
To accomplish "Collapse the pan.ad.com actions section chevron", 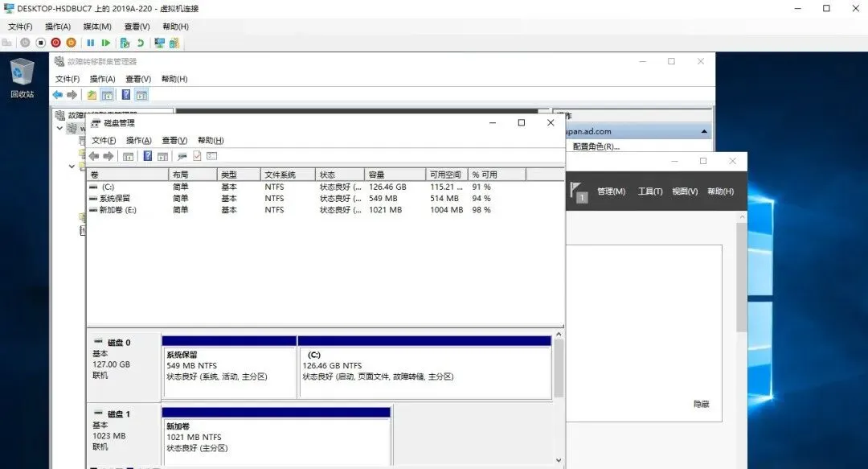I will click(702, 130).
